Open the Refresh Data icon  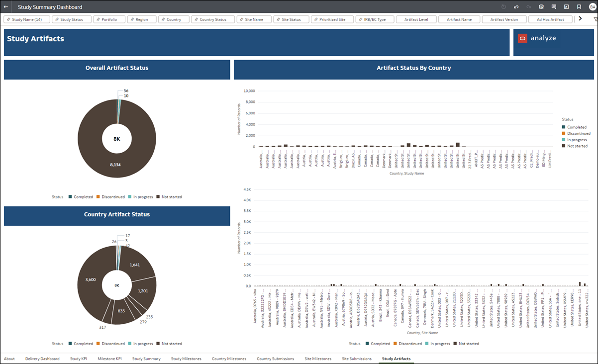pos(541,7)
